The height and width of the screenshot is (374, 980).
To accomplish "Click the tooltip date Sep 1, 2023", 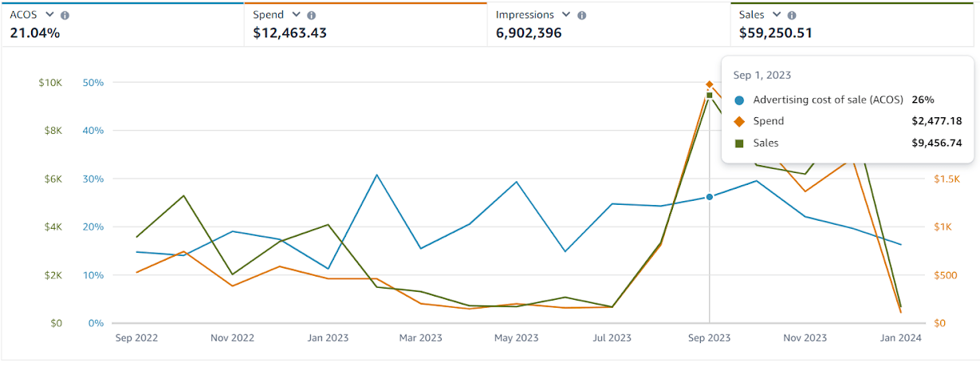I will tap(762, 75).
